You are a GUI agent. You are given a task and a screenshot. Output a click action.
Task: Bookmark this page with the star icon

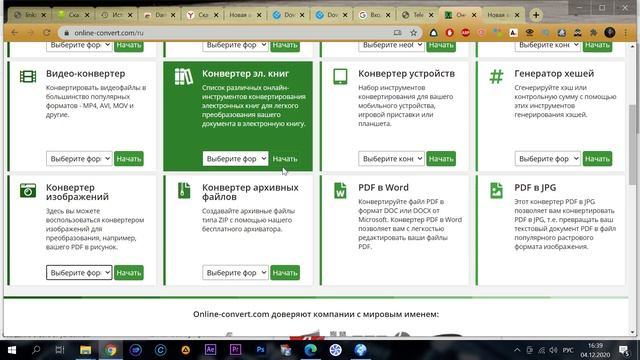(x=413, y=33)
